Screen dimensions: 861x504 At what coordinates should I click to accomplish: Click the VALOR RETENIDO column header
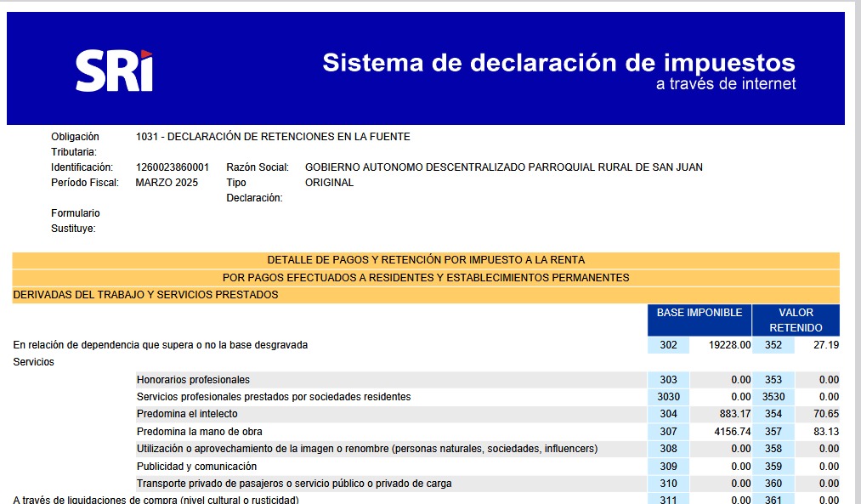point(796,320)
